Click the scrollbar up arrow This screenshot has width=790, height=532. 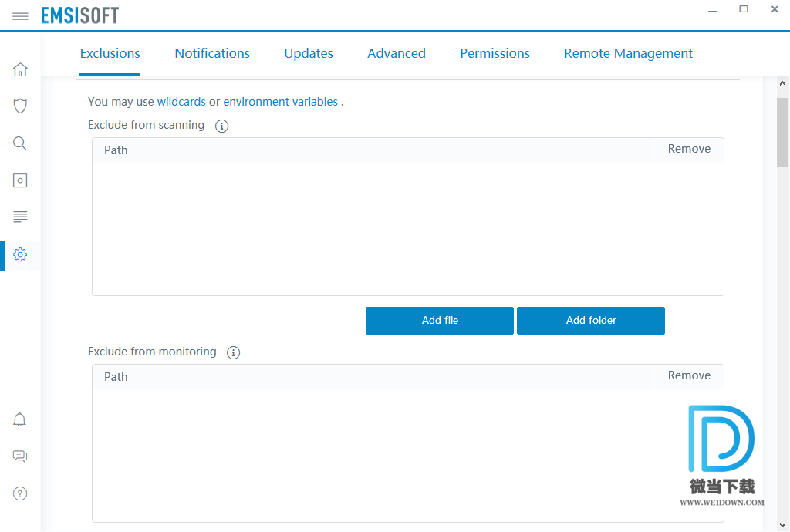click(x=782, y=83)
